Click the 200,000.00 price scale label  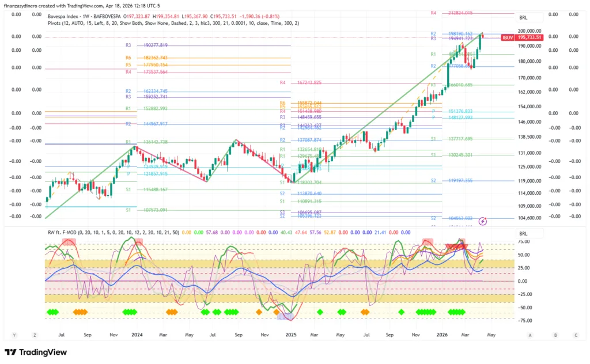click(528, 31)
